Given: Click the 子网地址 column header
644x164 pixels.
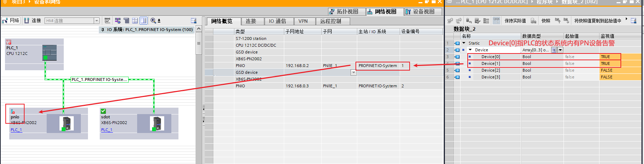Looking at the screenshot, I should pos(303,31).
